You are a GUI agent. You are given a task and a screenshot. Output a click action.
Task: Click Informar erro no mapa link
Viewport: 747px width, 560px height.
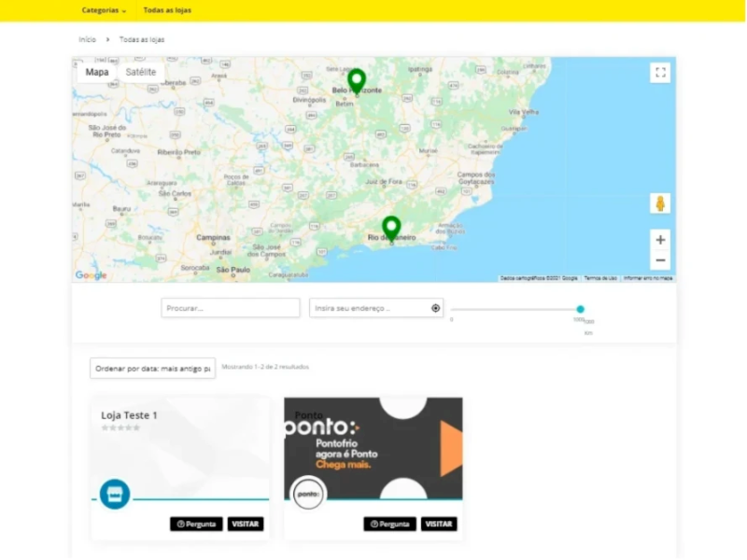[x=648, y=278]
